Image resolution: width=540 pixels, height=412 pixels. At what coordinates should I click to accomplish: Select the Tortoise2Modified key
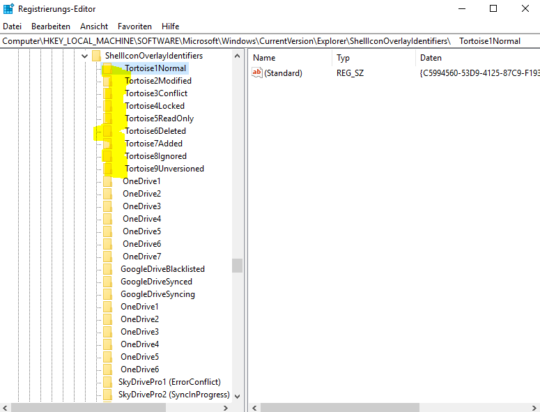point(158,81)
